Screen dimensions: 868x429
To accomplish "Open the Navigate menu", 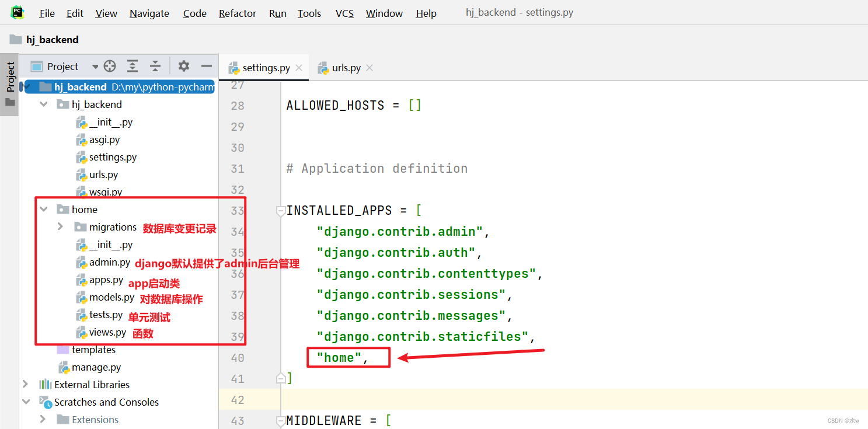I will [x=149, y=13].
